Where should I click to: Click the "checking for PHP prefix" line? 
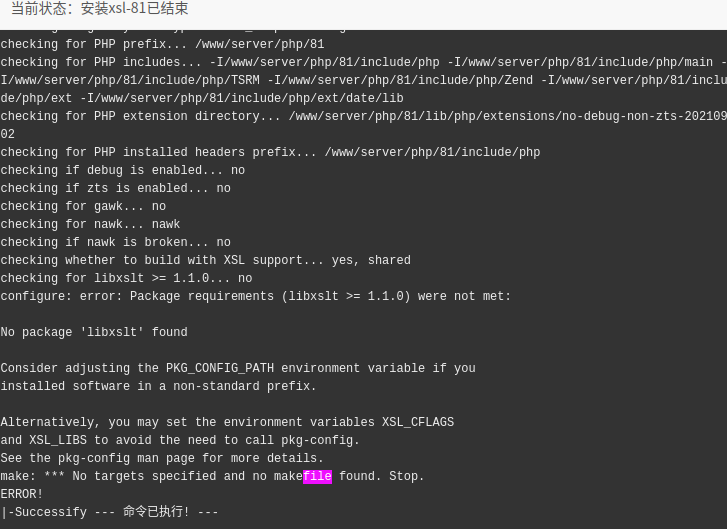point(162,45)
